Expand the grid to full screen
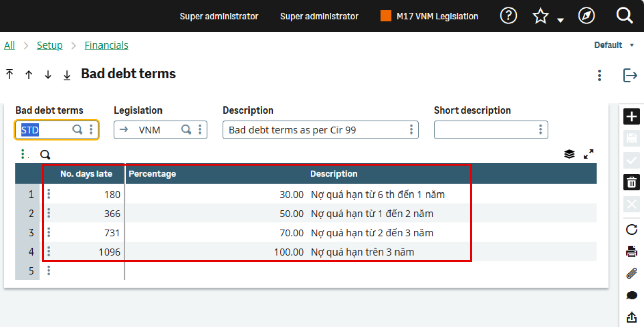 coord(588,154)
